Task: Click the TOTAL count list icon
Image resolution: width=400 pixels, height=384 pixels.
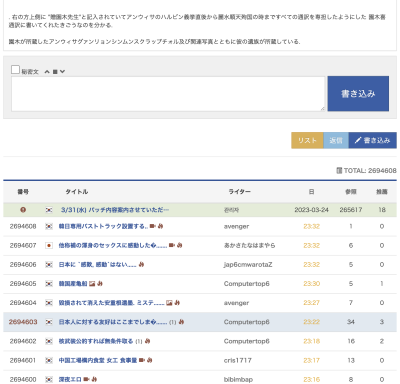Action: point(339,171)
